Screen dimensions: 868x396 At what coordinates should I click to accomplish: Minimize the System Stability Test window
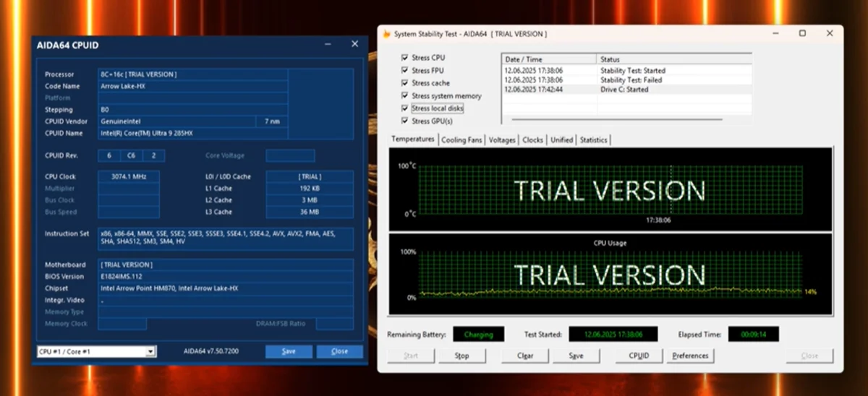click(x=775, y=33)
